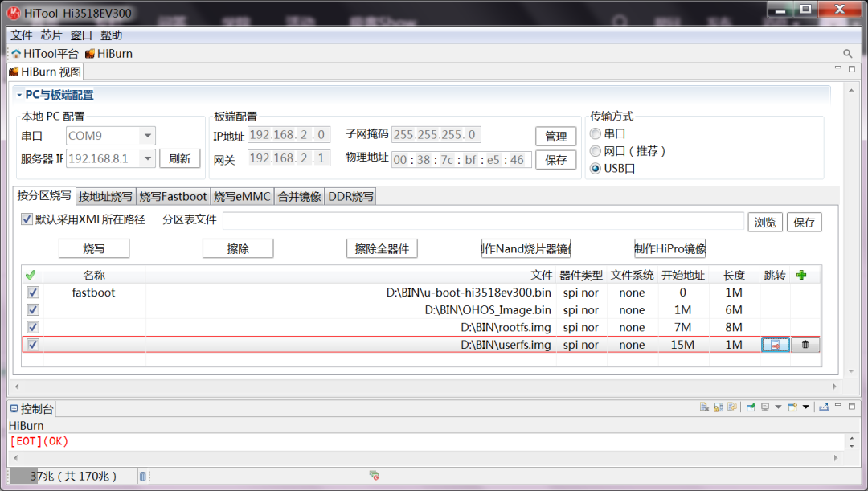868x491 pixels.
Task: Select the 按分区烧写 tab
Action: [44, 195]
